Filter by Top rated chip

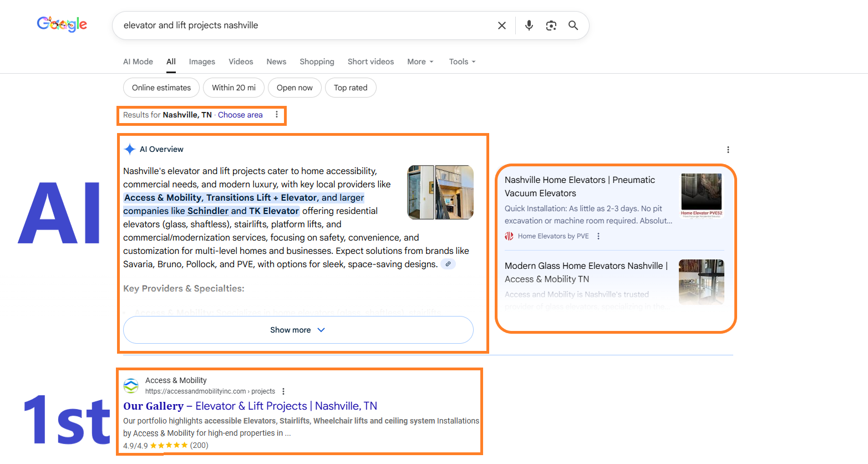[x=351, y=88]
